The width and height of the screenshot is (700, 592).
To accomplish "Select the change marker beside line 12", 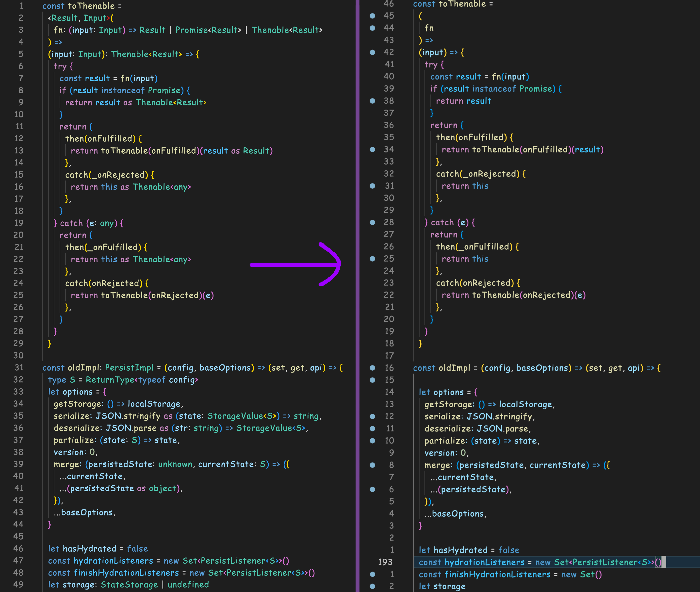I will coord(373,416).
